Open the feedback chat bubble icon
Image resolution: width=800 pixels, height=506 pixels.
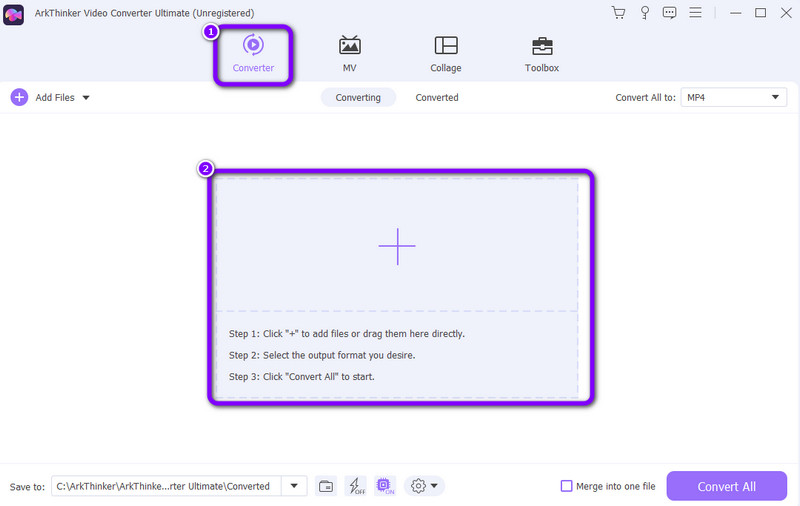[669, 13]
